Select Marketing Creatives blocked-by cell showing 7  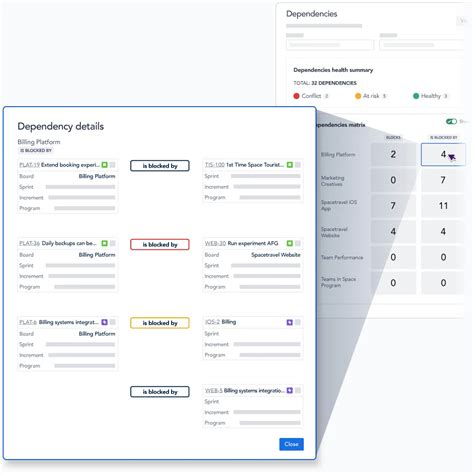[x=443, y=180]
